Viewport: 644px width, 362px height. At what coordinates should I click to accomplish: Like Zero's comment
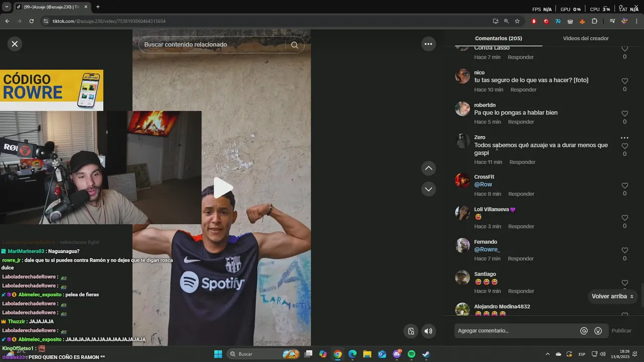coord(624,146)
